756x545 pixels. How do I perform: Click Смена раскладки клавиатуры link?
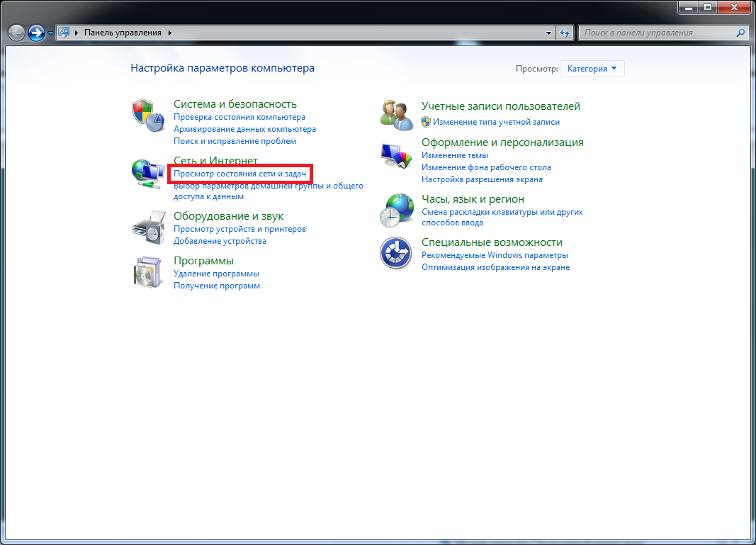point(502,217)
